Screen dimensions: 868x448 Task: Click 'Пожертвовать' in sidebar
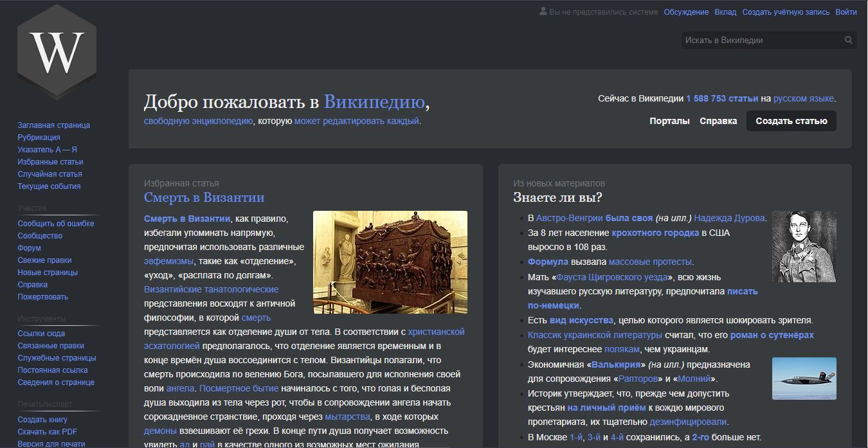tap(43, 297)
